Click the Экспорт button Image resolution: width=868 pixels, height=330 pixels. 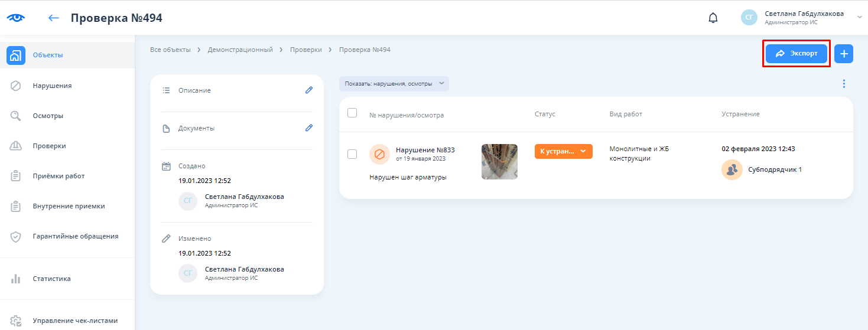click(796, 54)
